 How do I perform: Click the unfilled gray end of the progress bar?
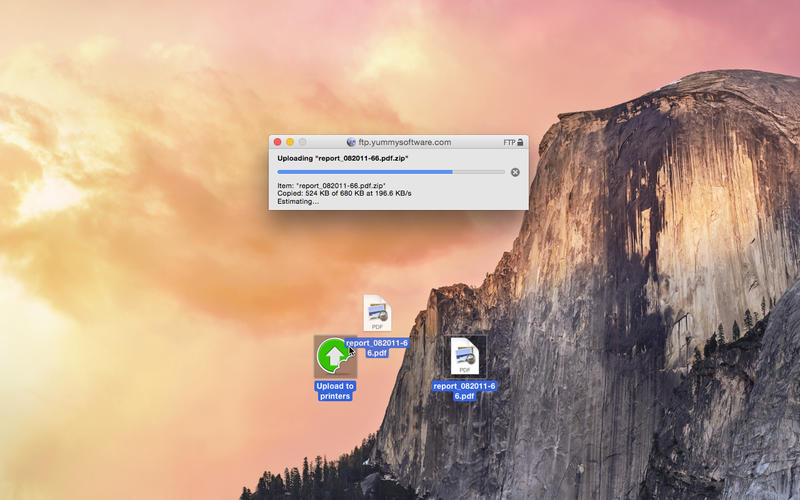479,172
